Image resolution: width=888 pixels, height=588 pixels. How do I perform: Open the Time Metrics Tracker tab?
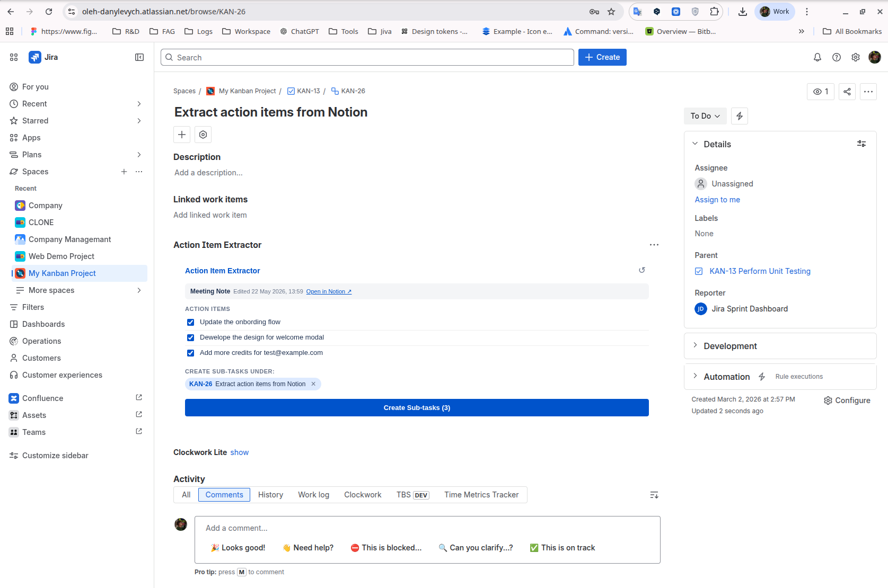pyautogui.click(x=481, y=495)
